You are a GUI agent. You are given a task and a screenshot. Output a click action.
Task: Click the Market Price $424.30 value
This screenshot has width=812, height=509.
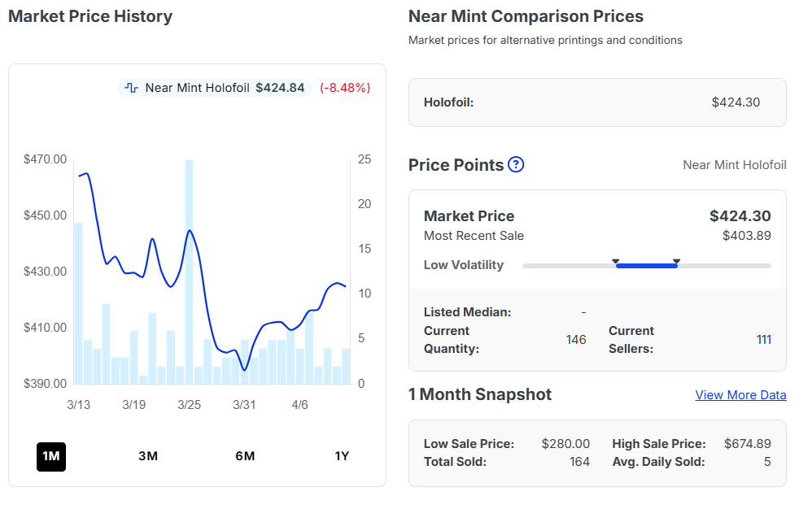[740, 216]
